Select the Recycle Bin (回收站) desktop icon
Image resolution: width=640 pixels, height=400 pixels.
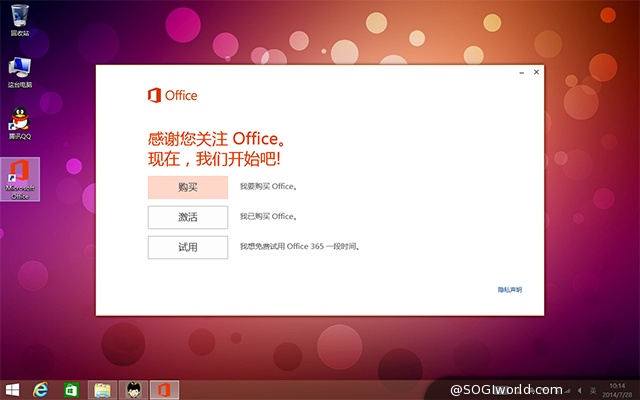click(20, 20)
